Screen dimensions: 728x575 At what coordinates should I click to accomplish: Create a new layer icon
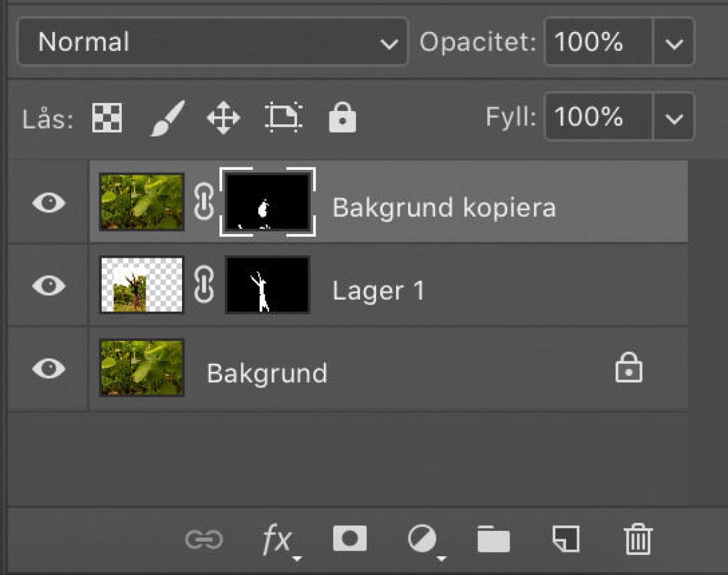pos(565,539)
